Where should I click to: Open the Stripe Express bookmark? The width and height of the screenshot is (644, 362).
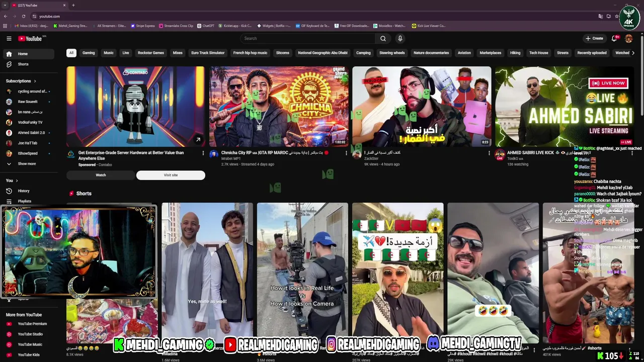[x=143, y=26]
